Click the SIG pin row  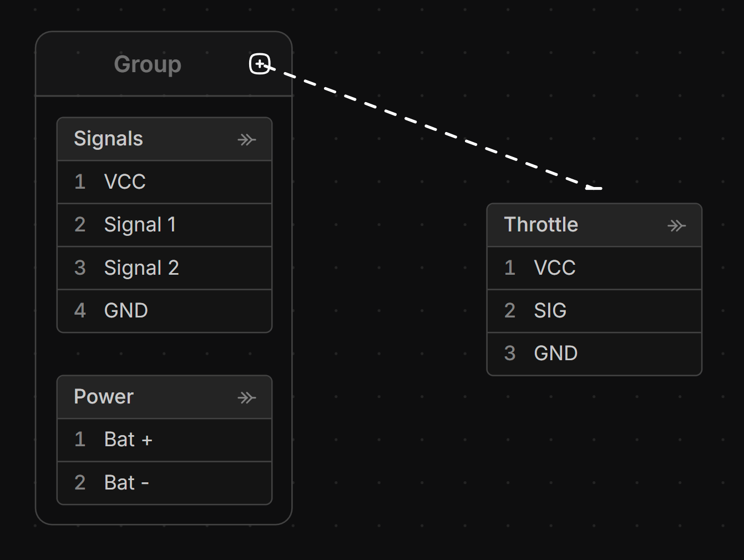pos(594,310)
